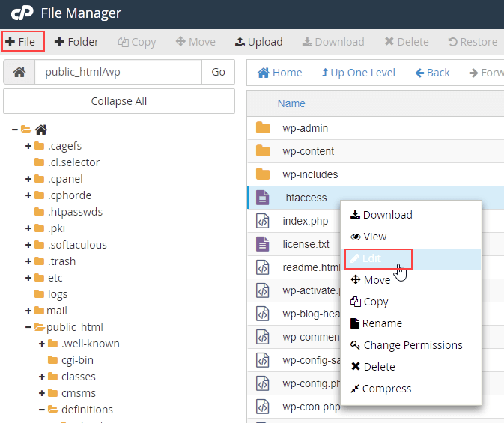Click the Restore toolbar button

(x=473, y=42)
